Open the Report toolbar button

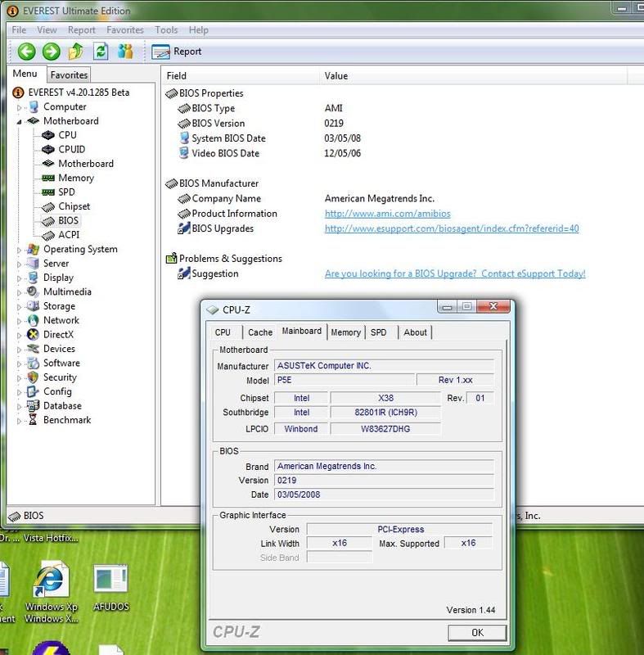[177, 52]
